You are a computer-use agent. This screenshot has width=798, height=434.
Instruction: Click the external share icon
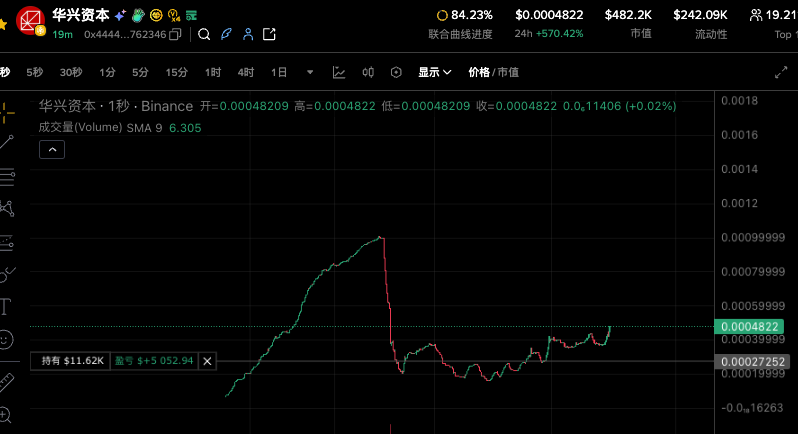(269, 34)
